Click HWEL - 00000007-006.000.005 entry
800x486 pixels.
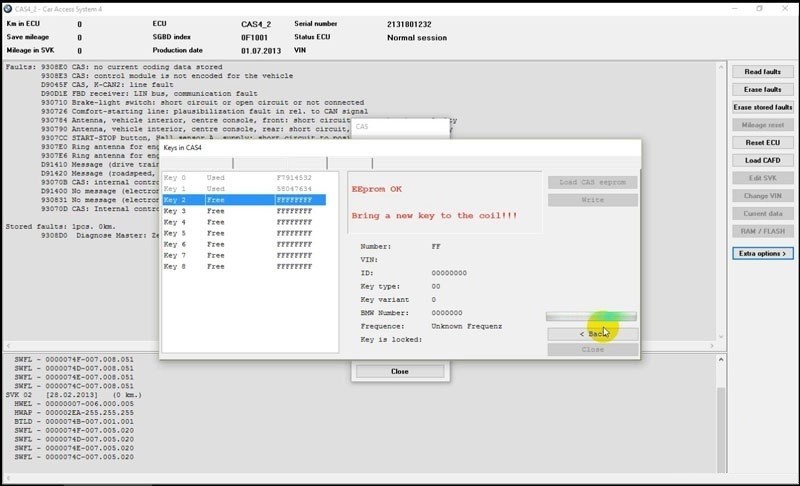(74, 403)
